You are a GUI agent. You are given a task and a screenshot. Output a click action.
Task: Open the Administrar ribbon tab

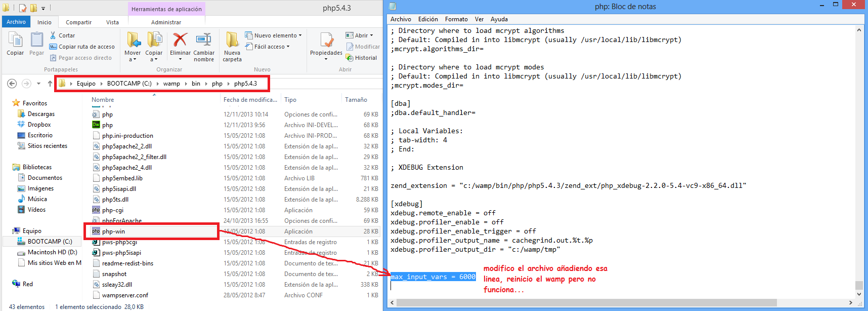[166, 22]
